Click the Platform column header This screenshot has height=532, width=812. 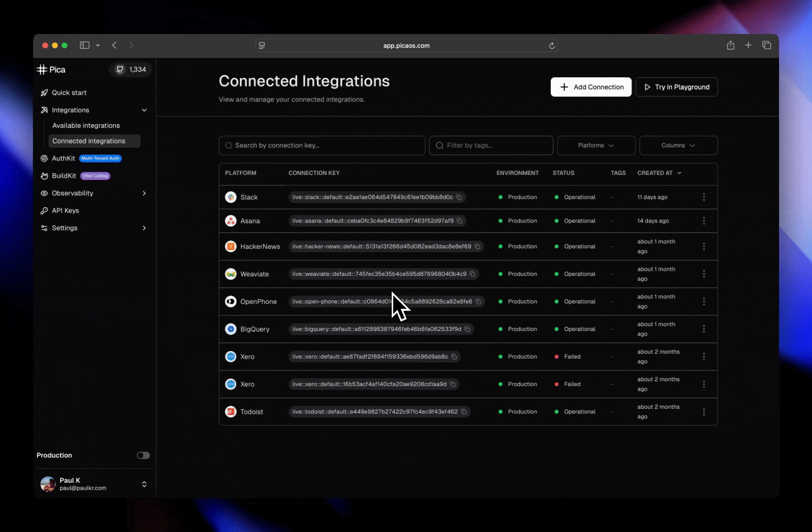pos(240,173)
